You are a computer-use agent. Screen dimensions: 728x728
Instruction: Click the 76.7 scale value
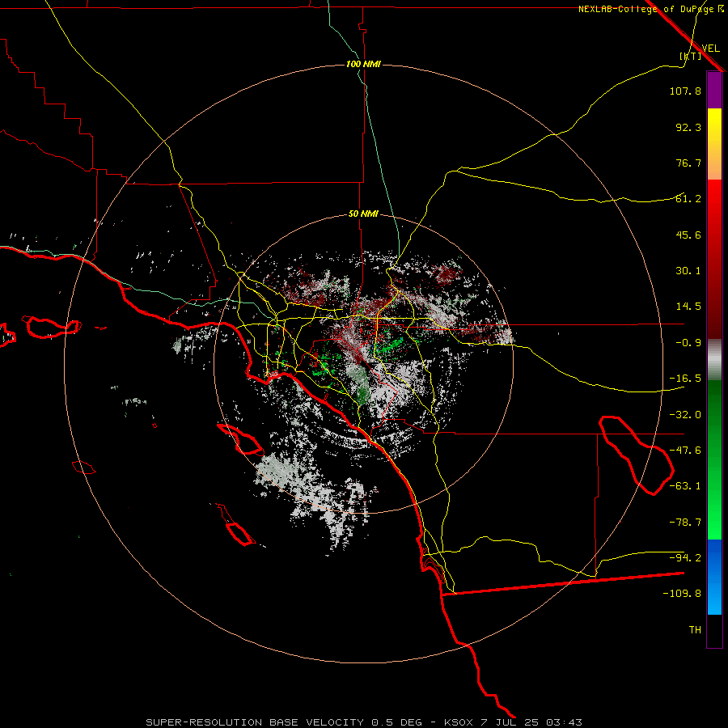(688, 163)
